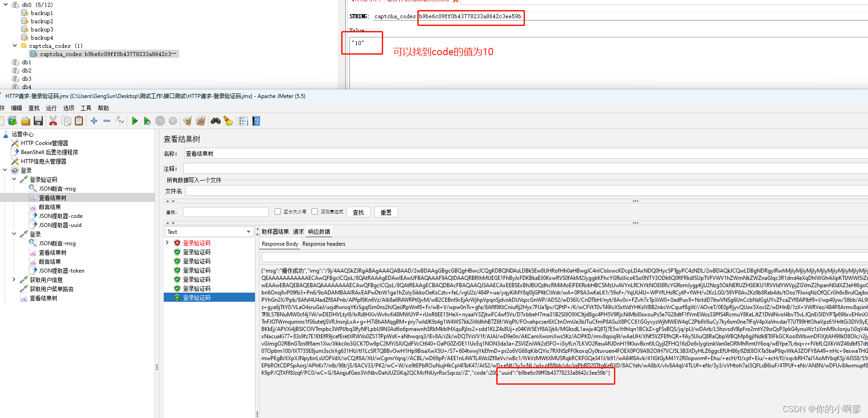Image resolution: width=868 pixels, height=418 pixels.
Task: Switch to the 取样器结果 tab
Action: [x=275, y=232]
